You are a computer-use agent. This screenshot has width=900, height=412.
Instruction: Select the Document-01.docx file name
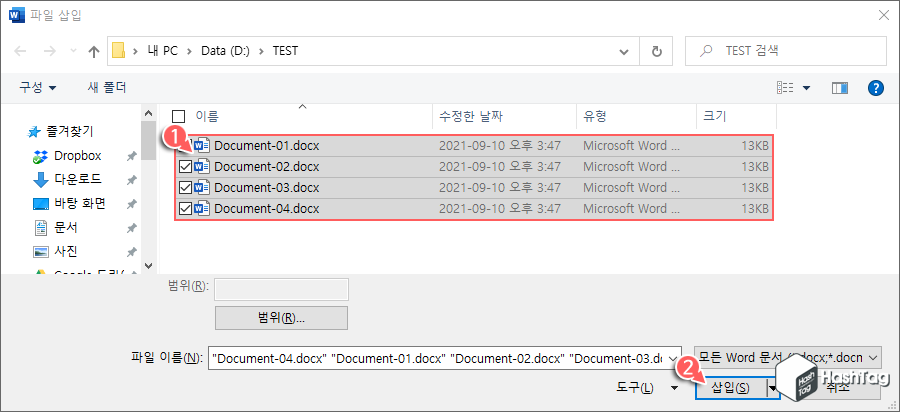(266, 146)
